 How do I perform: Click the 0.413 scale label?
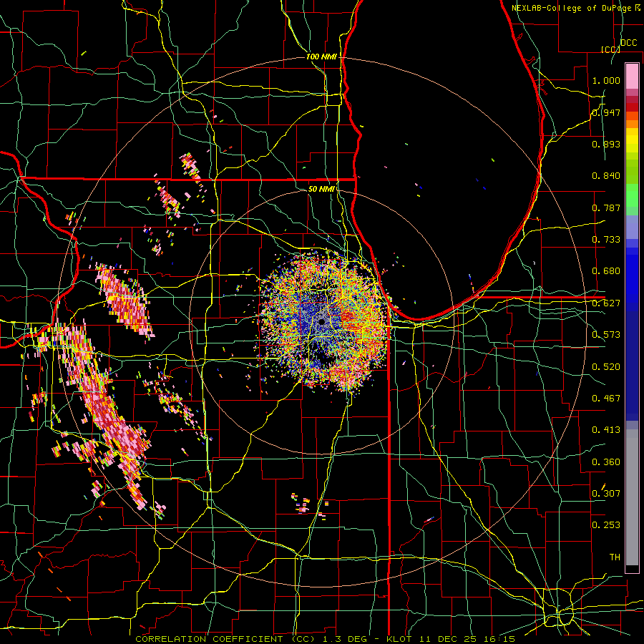click(606, 430)
